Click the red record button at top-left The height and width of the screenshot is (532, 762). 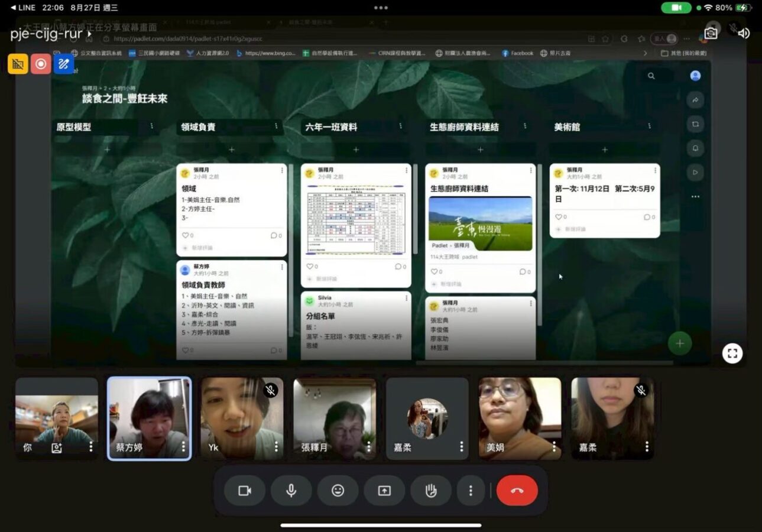click(x=40, y=64)
